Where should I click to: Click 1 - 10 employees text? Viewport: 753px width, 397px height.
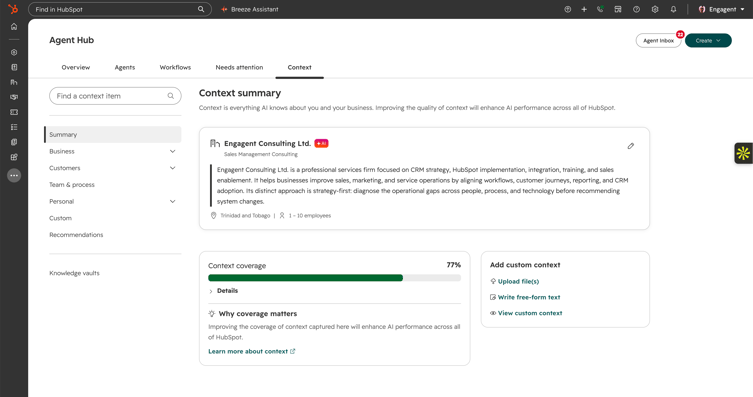click(310, 216)
